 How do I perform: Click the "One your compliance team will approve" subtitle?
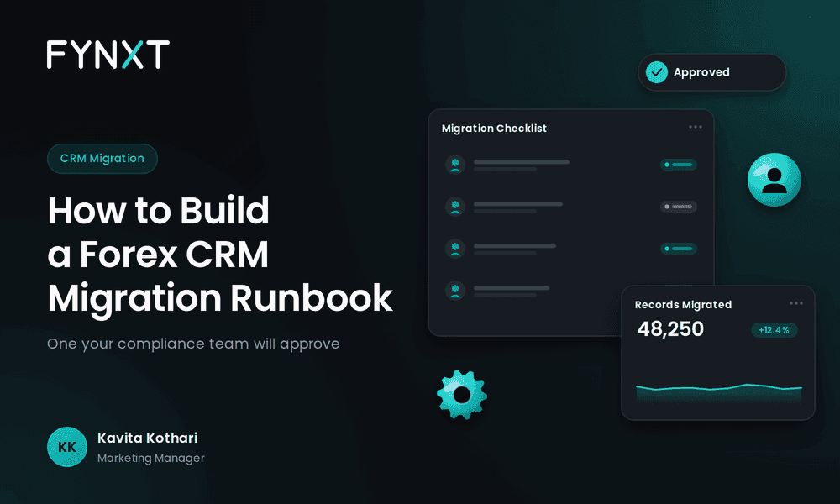(193, 344)
